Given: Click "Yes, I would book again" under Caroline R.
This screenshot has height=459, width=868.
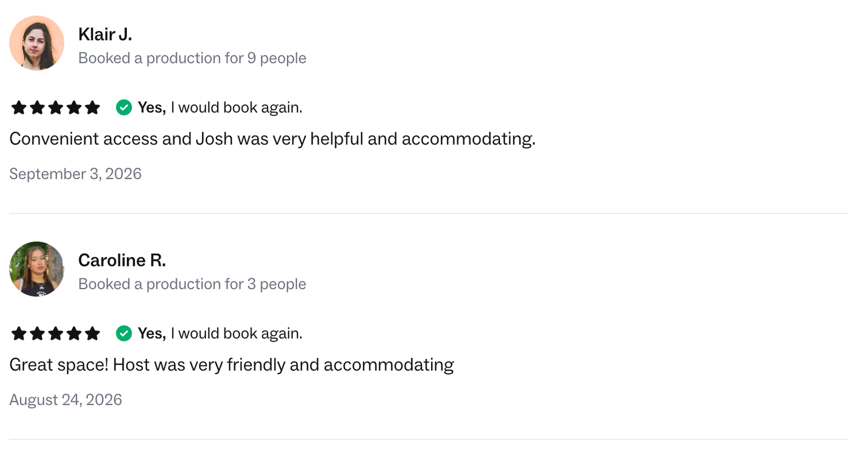Looking at the screenshot, I should 220,334.
